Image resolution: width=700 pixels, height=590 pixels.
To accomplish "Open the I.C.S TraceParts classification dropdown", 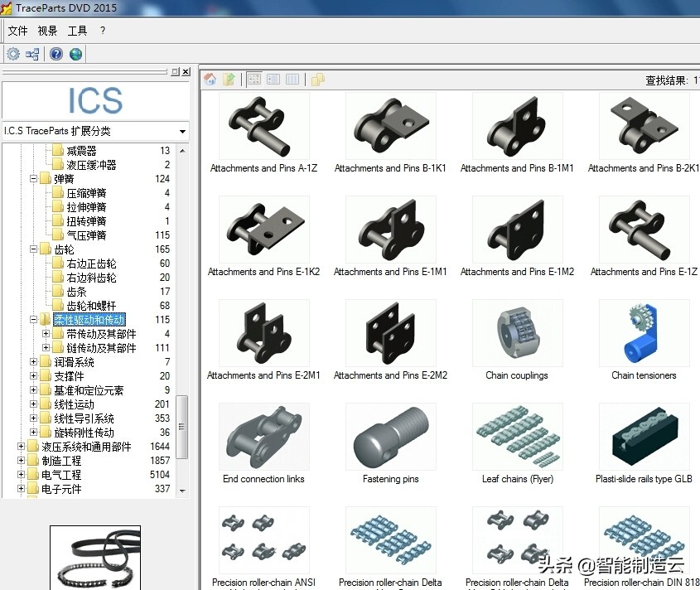I will 184,131.
